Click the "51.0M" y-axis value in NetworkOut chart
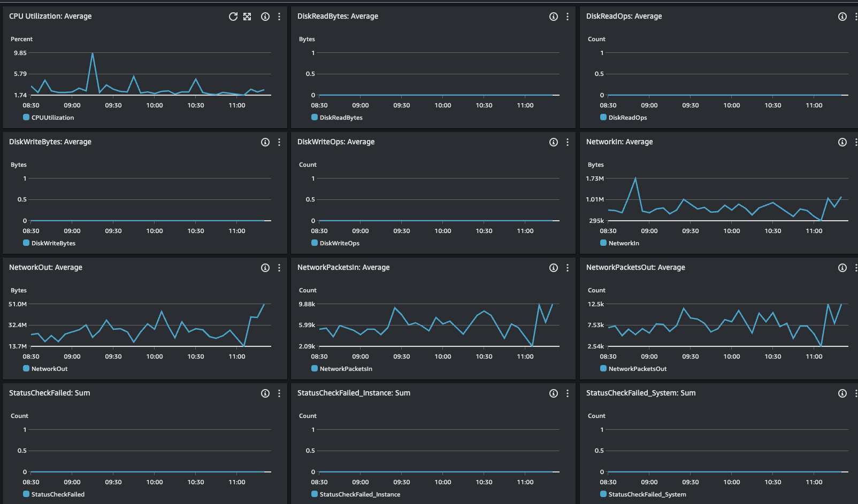The image size is (858, 504). coord(18,304)
